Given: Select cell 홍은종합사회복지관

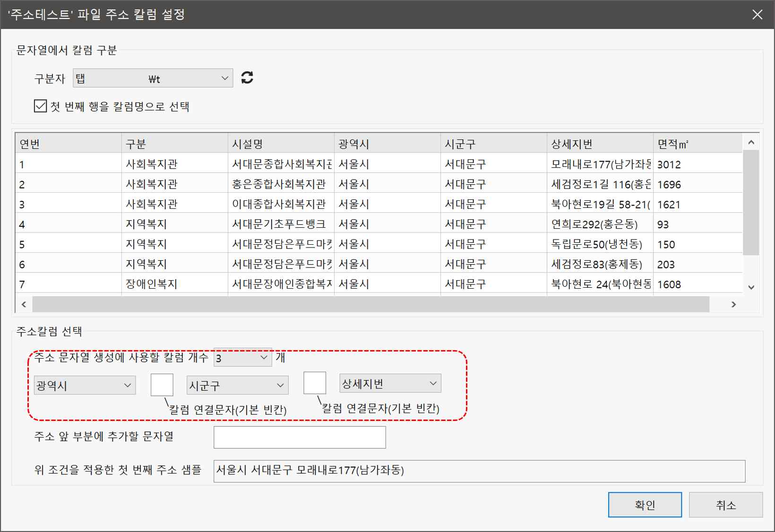Looking at the screenshot, I should pyautogui.click(x=281, y=184).
